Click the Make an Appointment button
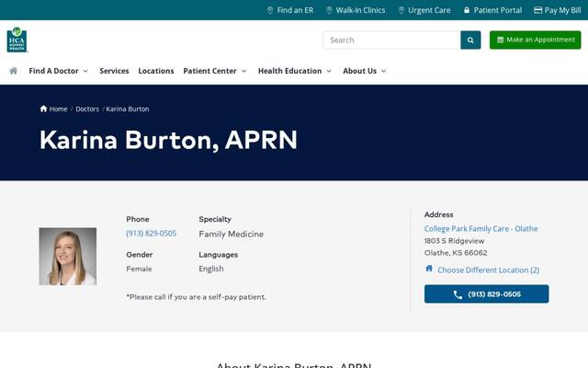588x368 pixels. tap(535, 40)
